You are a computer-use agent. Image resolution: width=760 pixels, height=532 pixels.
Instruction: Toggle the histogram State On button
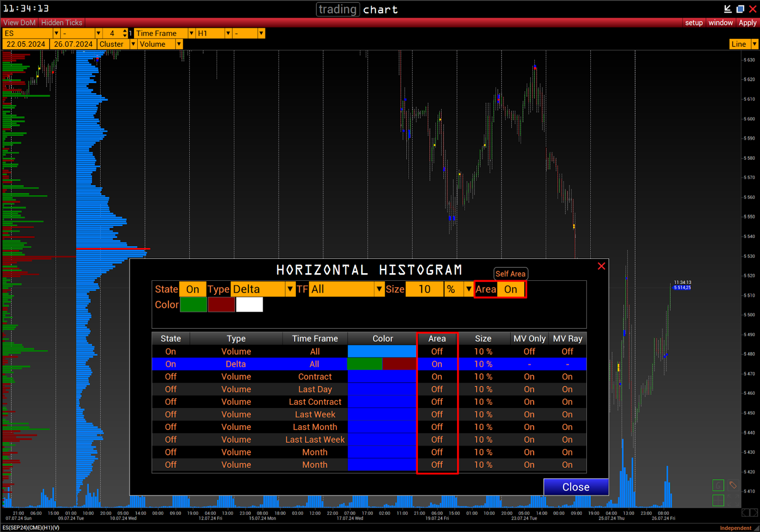tap(192, 289)
